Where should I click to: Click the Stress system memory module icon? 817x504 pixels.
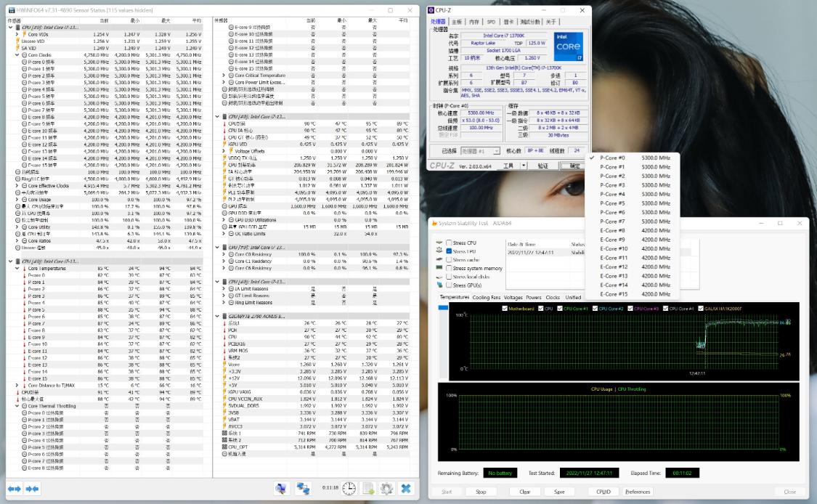pos(439,268)
